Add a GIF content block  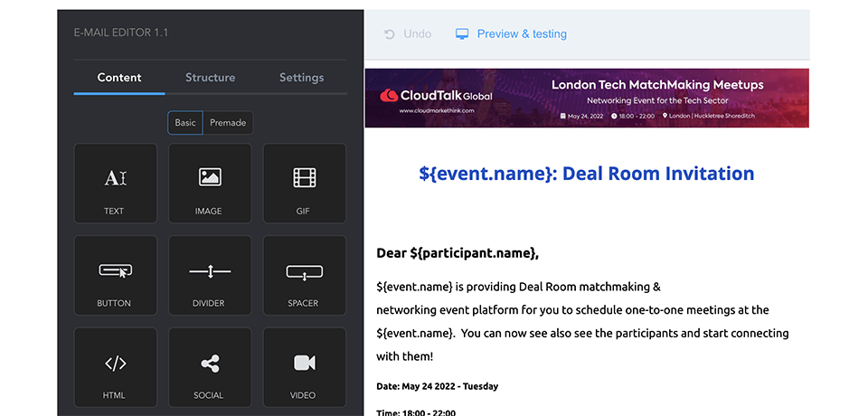(304, 184)
